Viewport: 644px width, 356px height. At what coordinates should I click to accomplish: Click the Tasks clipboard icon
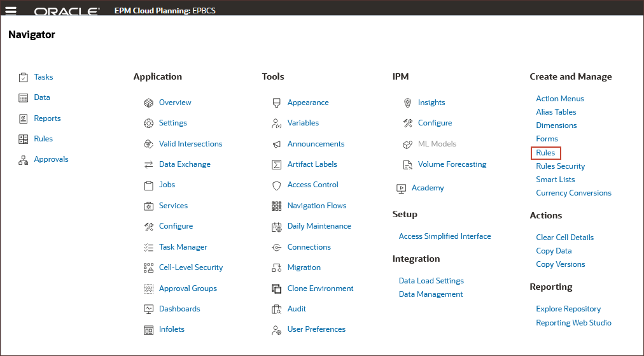(24, 77)
